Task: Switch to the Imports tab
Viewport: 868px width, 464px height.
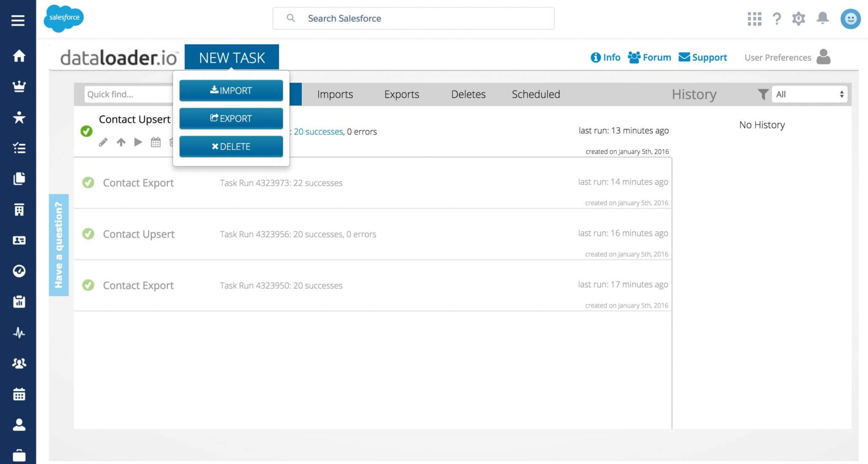Action: 335,94
